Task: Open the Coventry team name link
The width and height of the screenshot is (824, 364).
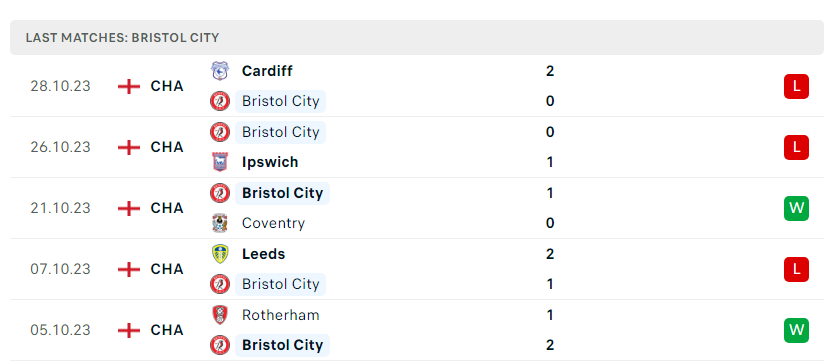Action: pyautogui.click(x=273, y=223)
